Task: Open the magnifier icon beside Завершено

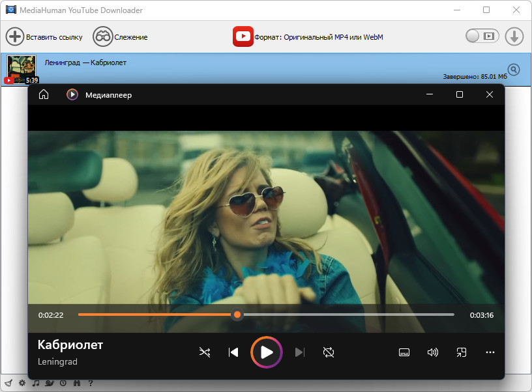Action: click(x=514, y=70)
